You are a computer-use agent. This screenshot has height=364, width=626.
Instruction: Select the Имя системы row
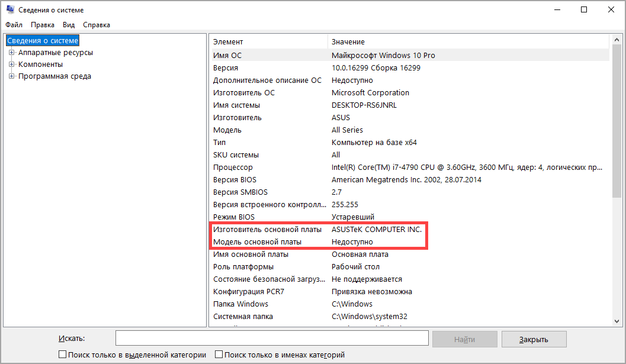click(410, 105)
